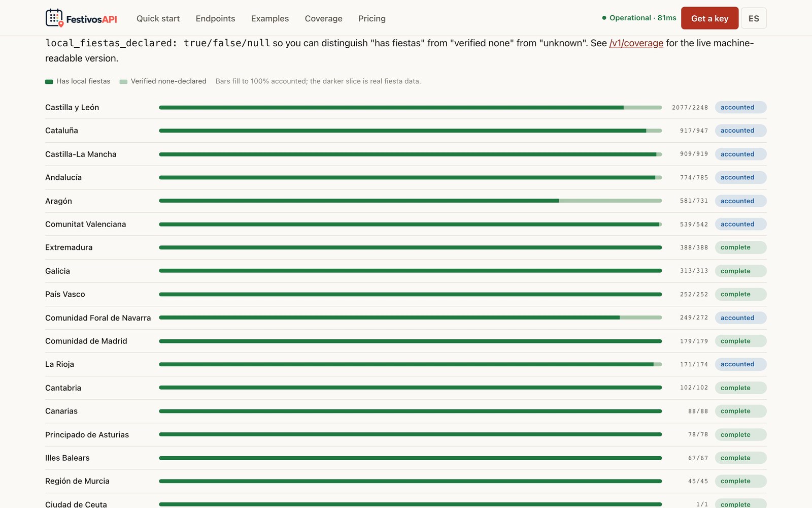This screenshot has height=508, width=812.
Task: Select the Castilla-La Mancha row label
Action: click(x=81, y=154)
